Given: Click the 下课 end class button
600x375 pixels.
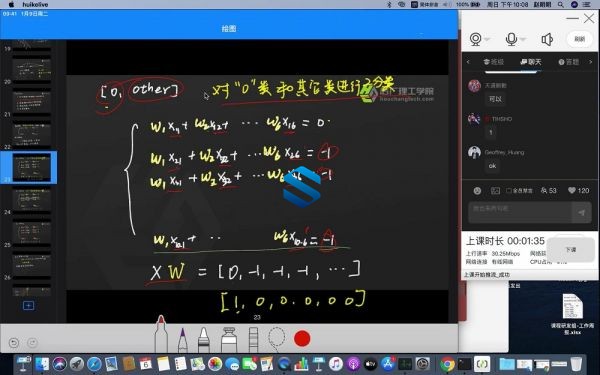Looking at the screenshot, I should (x=571, y=249).
